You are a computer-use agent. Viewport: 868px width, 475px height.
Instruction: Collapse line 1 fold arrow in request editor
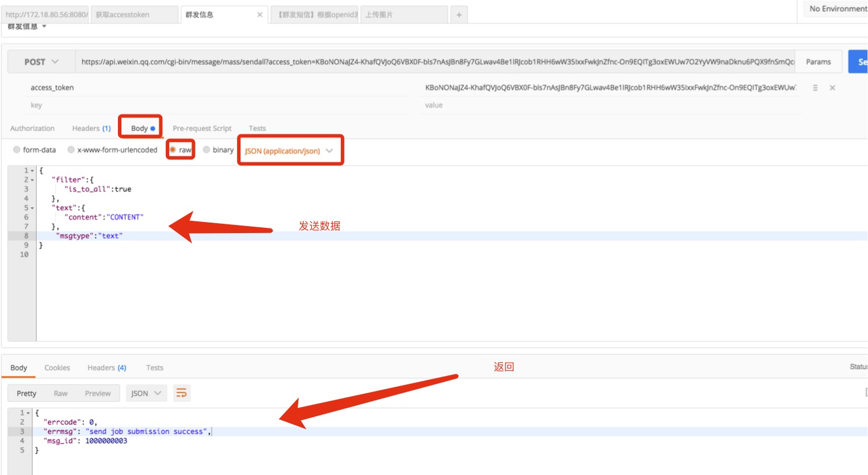pyautogui.click(x=33, y=171)
